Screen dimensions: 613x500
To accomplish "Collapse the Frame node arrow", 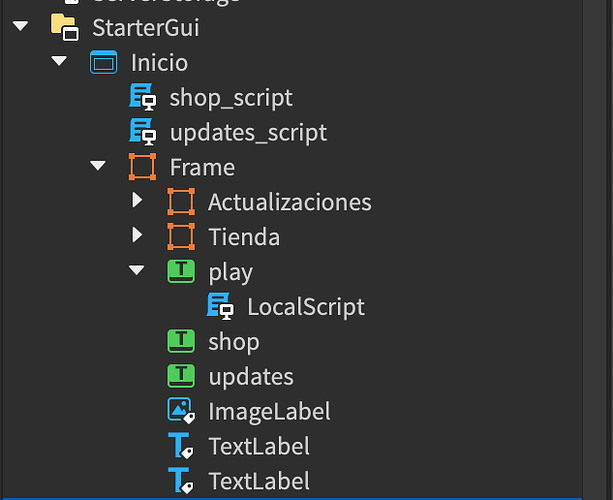I will pos(98,166).
